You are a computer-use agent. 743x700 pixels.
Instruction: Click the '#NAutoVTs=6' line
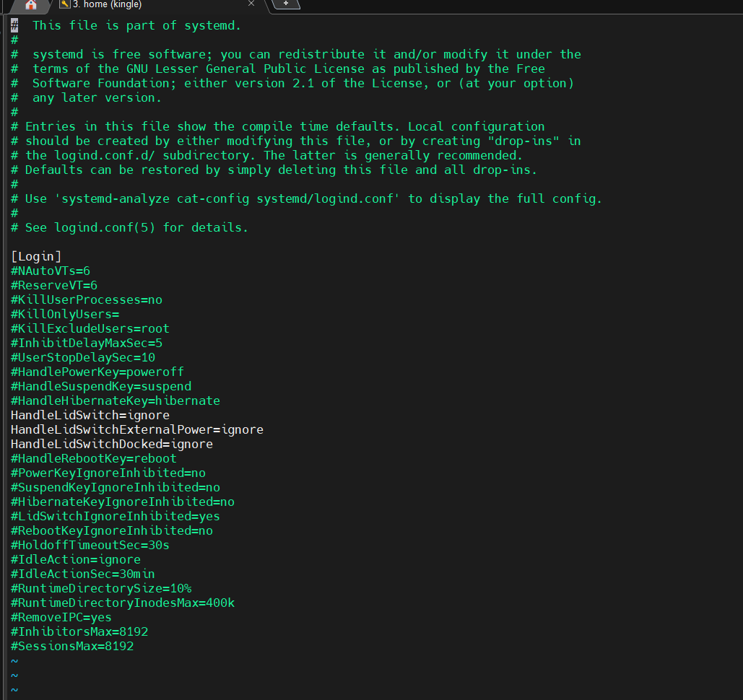click(51, 271)
